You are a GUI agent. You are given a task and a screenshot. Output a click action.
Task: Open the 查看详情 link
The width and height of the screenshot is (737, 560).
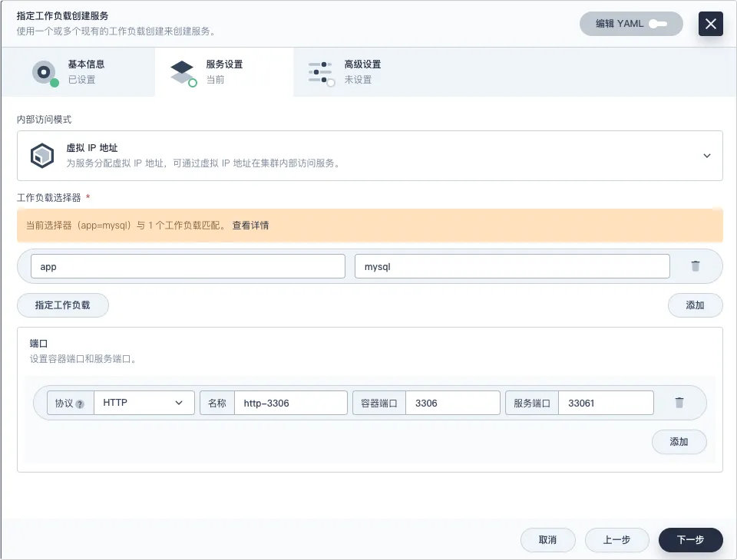(250, 226)
